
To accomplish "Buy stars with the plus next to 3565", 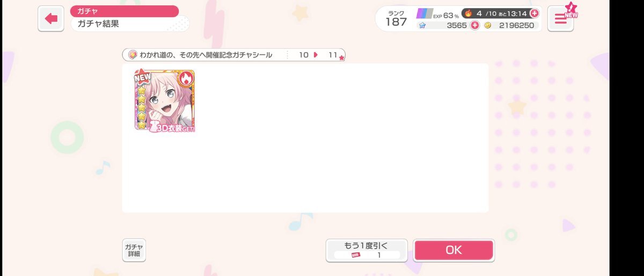I will 474,25.
